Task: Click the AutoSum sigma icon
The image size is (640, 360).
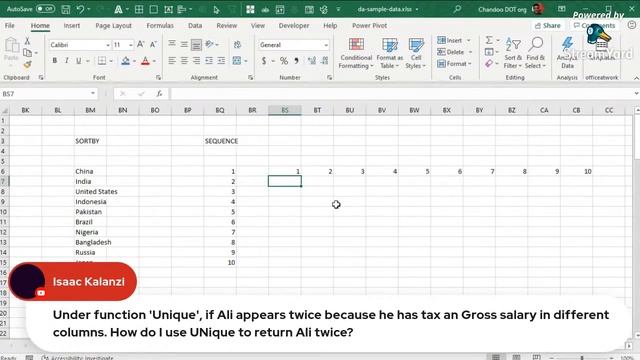Action: pyautogui.click(x=489, y=40)
